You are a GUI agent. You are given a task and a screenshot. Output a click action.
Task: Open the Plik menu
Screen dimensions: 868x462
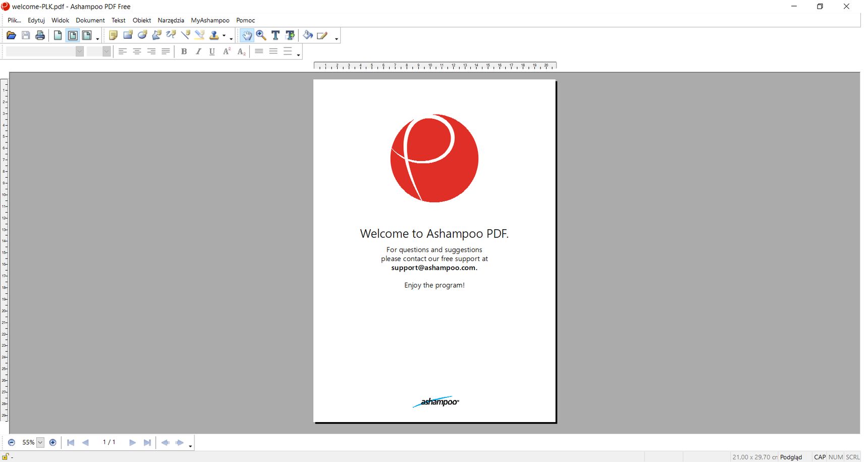14,20
